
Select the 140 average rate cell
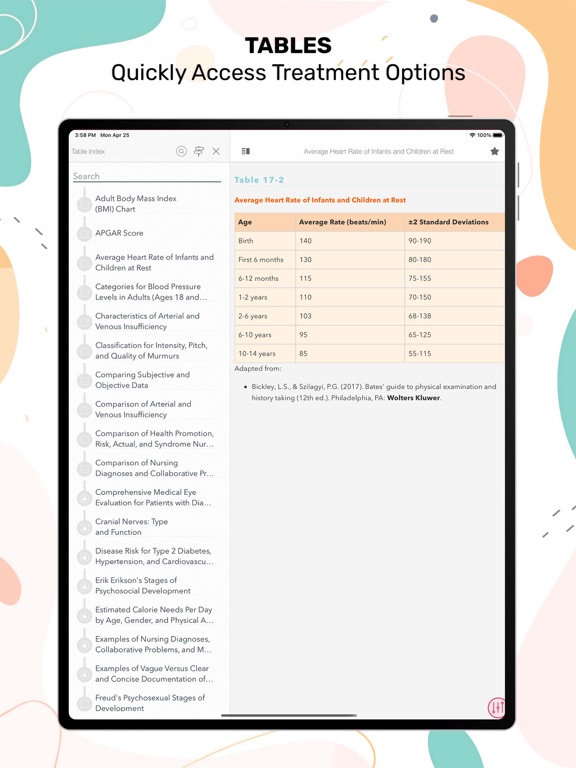pos(350,240)
